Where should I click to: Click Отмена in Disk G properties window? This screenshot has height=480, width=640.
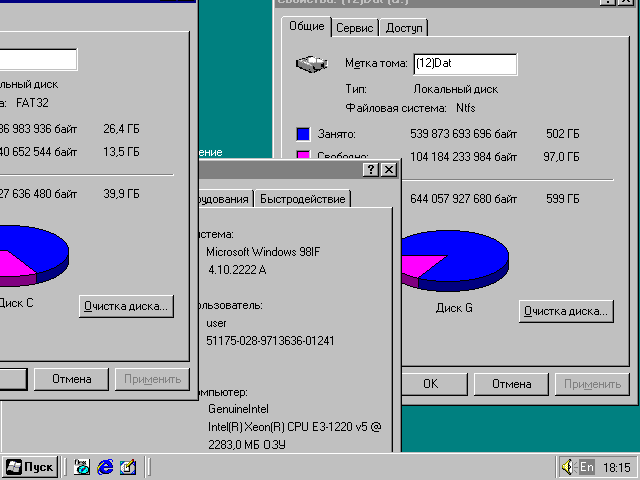511,384
